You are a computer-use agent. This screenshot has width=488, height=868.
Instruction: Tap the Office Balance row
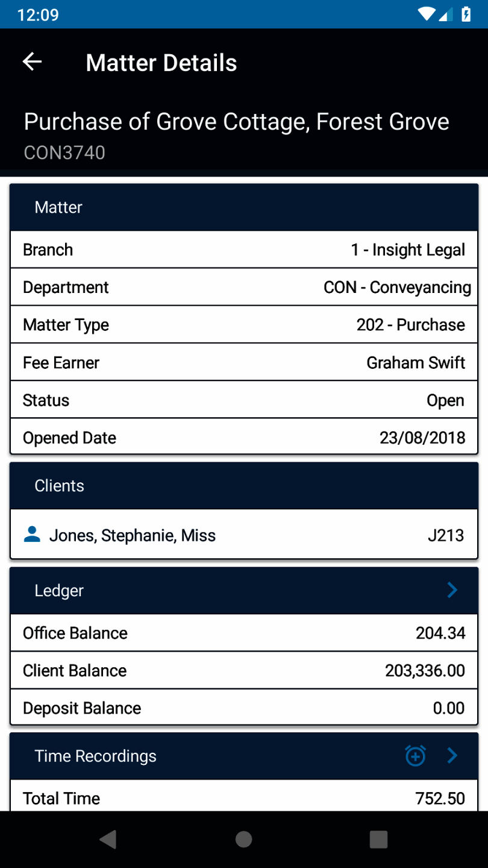coord(244,633)
